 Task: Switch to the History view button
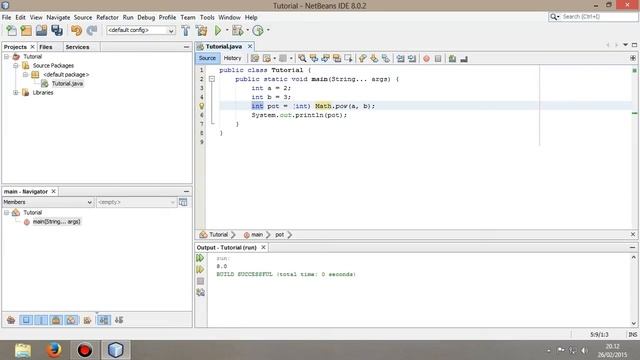click(x=233, y=58)
